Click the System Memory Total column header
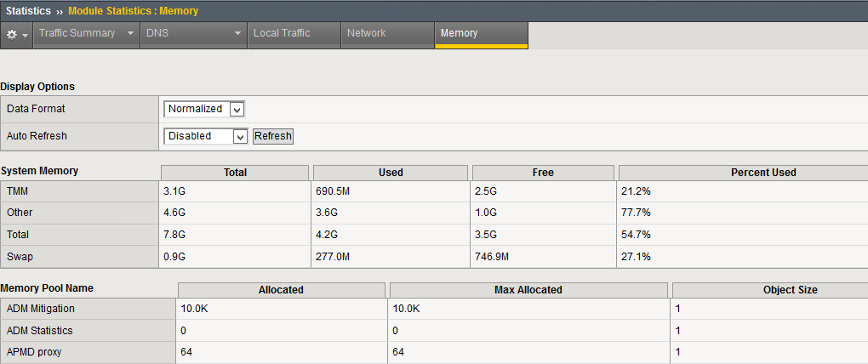Screen dimensions: 868x364 click(235, 173)
